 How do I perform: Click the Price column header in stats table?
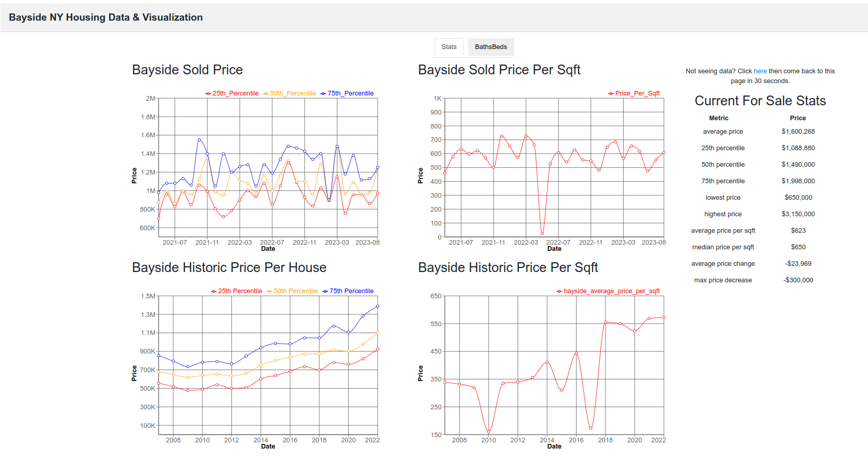point(798,118)
